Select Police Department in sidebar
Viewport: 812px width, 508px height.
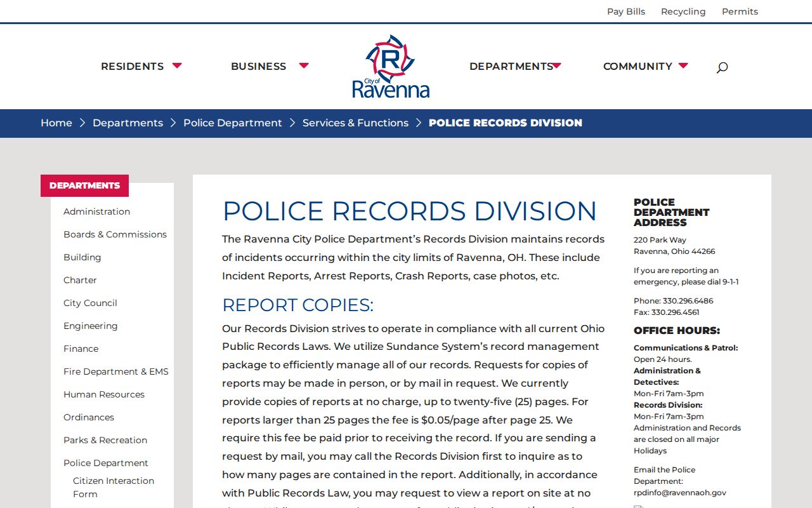[106, 463]
